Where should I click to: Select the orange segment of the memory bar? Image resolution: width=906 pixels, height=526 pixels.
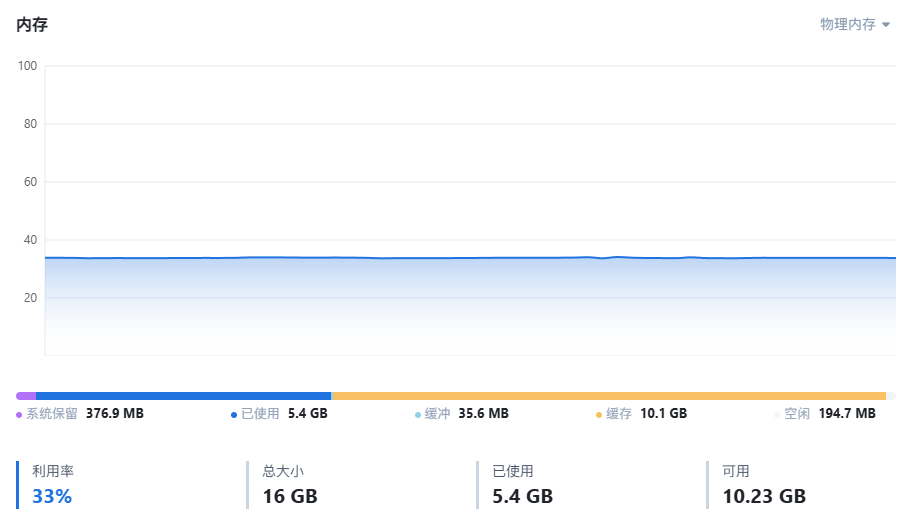click(x=608, y=396)
